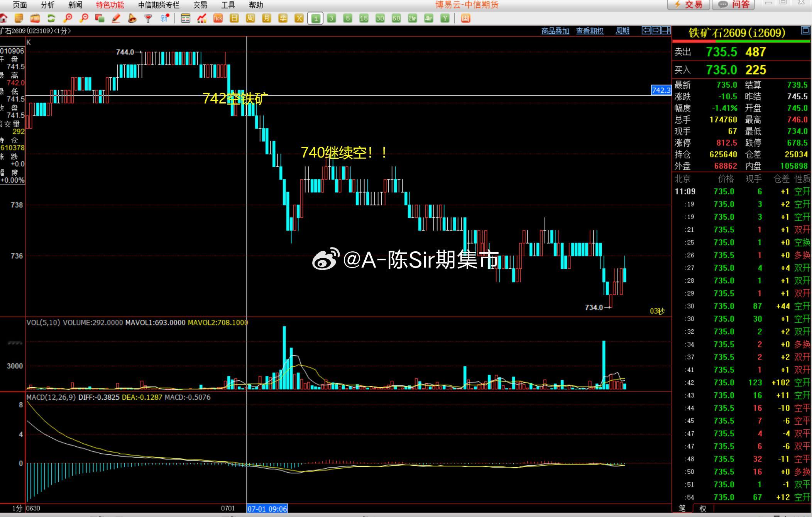
Task: Click the 铁矿石2609(i2609) title
Action: tap(737, 33)
